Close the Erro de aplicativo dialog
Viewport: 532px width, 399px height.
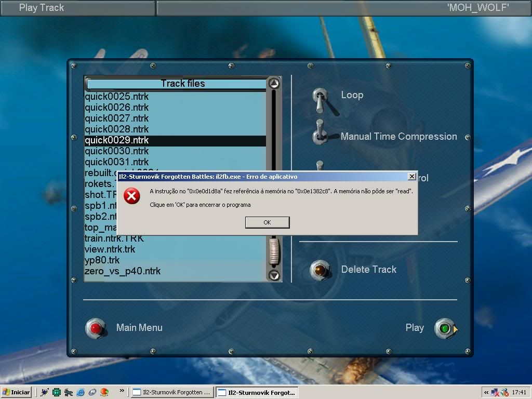click(411, 177)
